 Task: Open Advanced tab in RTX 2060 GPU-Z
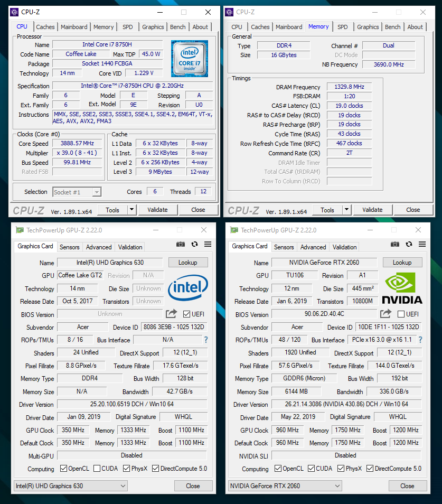coord(313,247)
